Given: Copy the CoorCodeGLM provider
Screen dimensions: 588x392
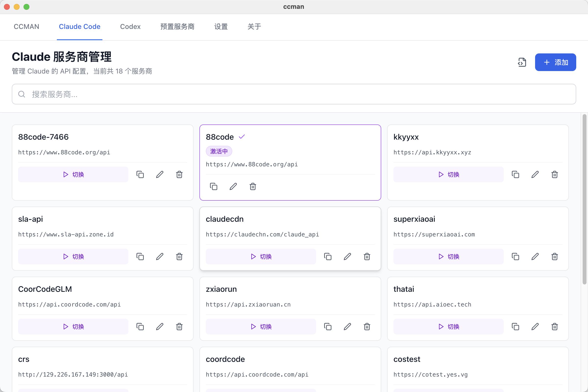Looking at the screenshot, I should [x=140, y=327].
